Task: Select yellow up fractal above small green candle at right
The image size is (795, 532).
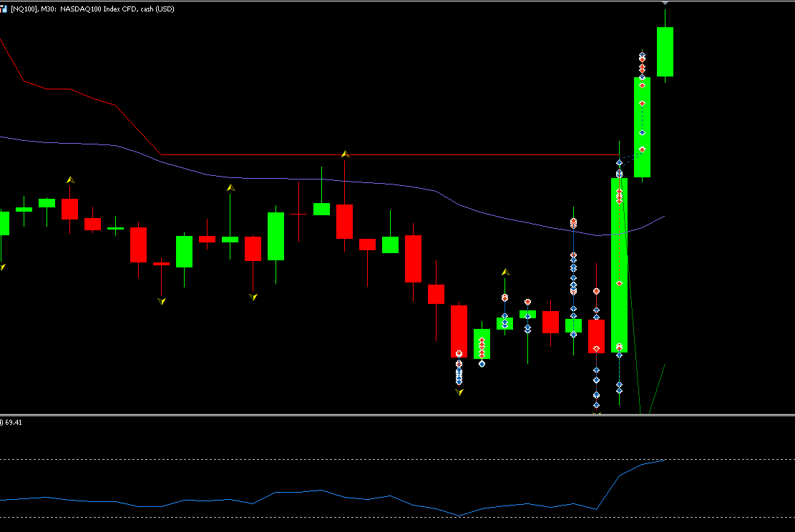Action: 505,272
